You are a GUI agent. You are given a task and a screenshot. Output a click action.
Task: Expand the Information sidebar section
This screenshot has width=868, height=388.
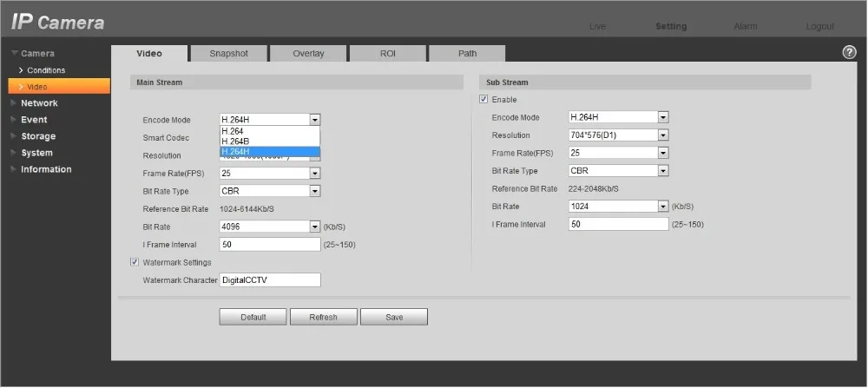(x=46, y=169)
